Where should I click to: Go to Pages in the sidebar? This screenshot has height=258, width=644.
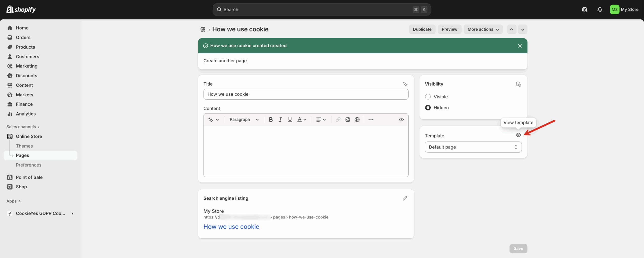[22, 155]
